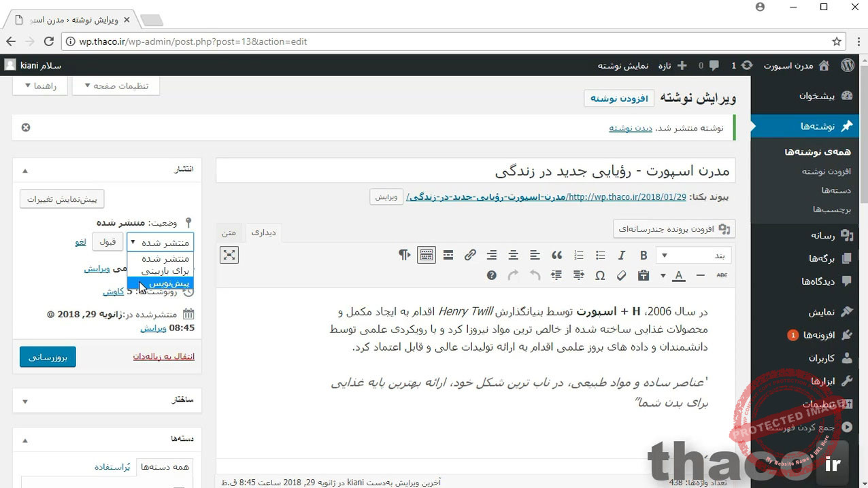Apply italic formatting to text
The height and width of the screenshot is (488, 868).
[x=622, y=256]
